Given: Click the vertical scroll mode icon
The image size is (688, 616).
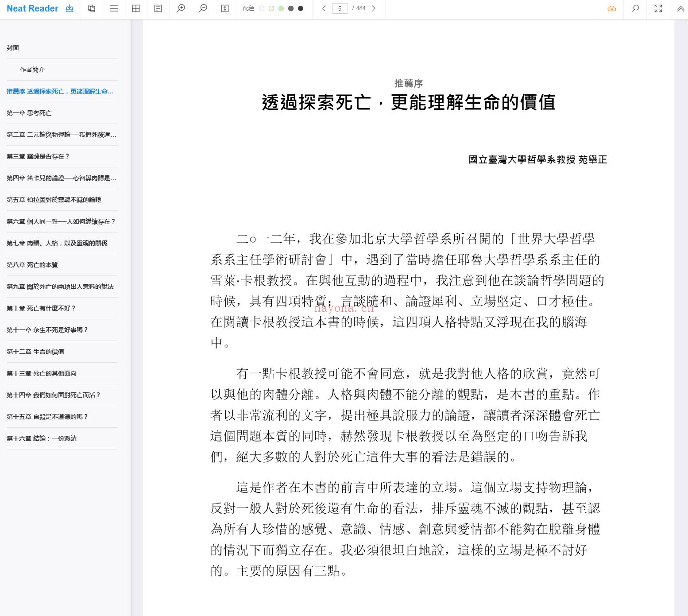Looking at the screenshot, I should (x=225, y=8).
